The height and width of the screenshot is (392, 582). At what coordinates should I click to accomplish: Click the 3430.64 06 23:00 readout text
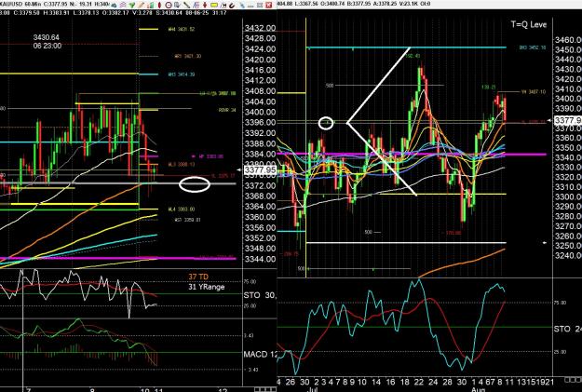(47, 42)
